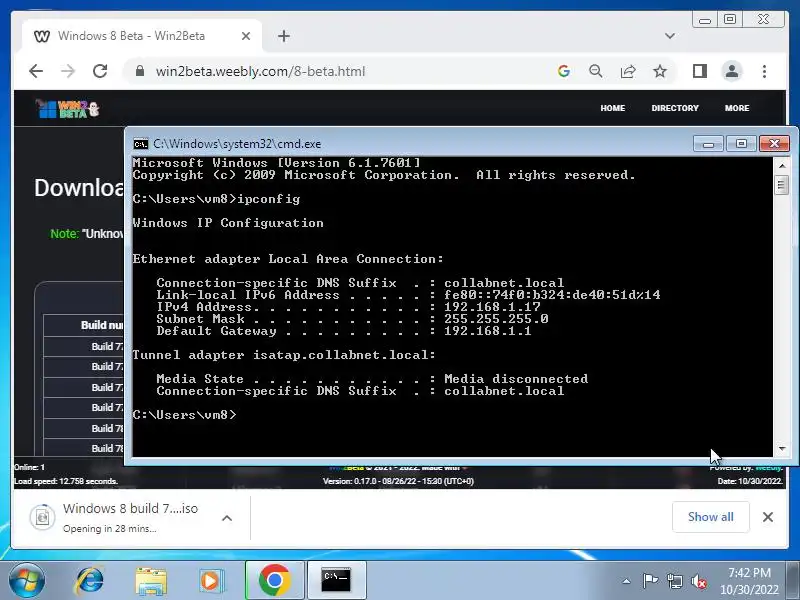Click the cmd.exe title bar icon
This screenshot has height=600, width=800.
(x=140, y=144)
